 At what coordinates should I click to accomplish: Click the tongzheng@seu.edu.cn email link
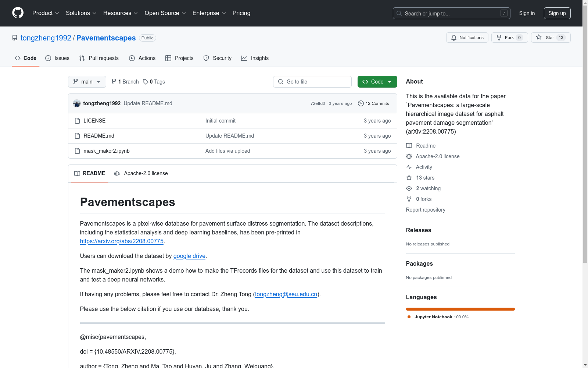click(286, 294)
